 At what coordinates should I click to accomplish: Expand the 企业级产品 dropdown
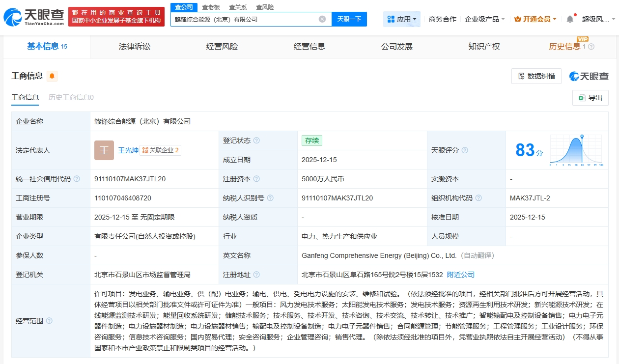(485, 19)
